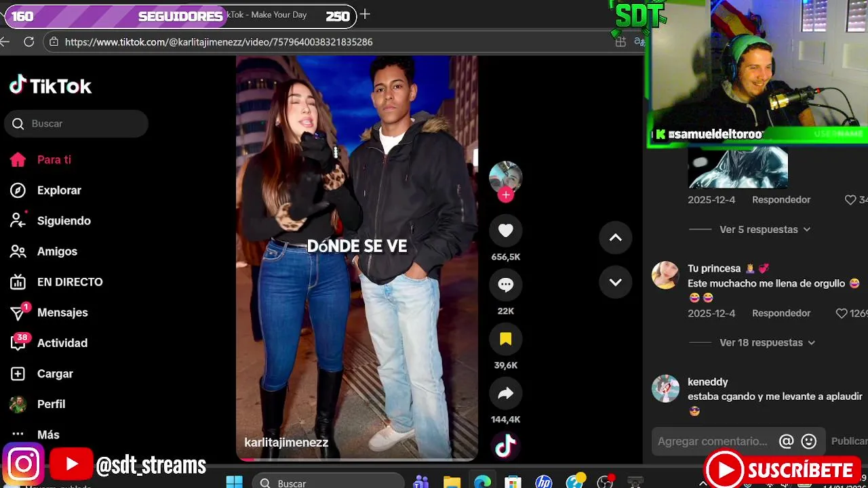This screenshot has width=868, height=488.
Task: Toggle the bookmark favorites icon
Action: tap(506, 340)
